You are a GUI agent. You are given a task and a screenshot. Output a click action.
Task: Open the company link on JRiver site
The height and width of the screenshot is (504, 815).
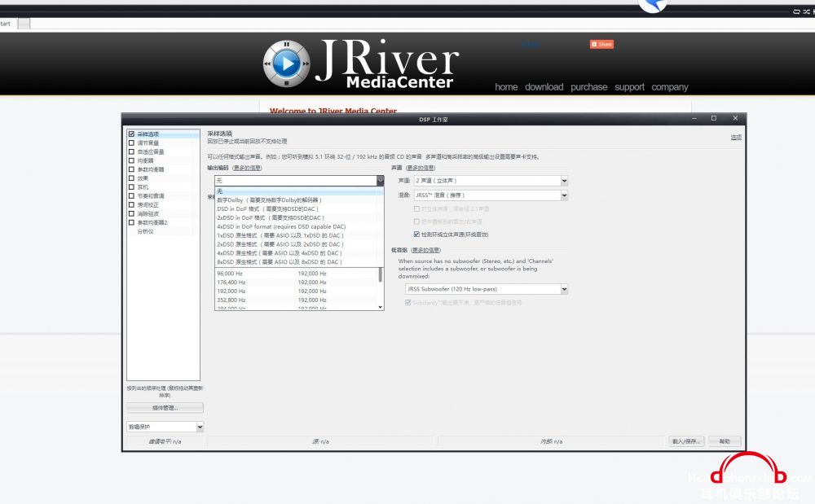tap(670, 86)
